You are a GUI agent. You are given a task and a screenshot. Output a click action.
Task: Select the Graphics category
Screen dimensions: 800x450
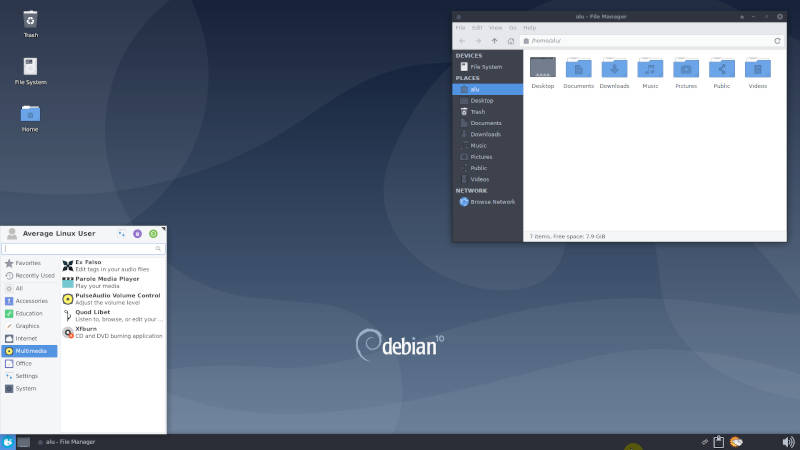30,326
